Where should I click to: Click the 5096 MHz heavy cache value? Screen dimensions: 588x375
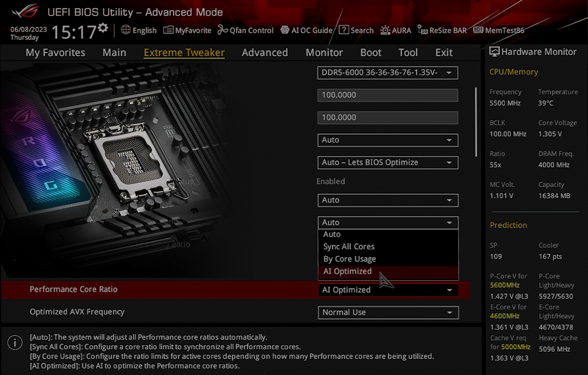[x=554, y=349]
